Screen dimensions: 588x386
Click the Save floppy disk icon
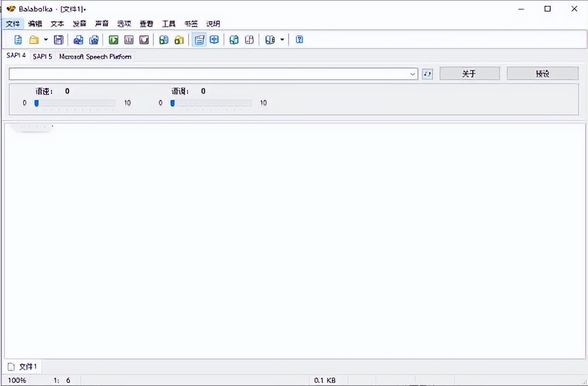pos(58,40)
